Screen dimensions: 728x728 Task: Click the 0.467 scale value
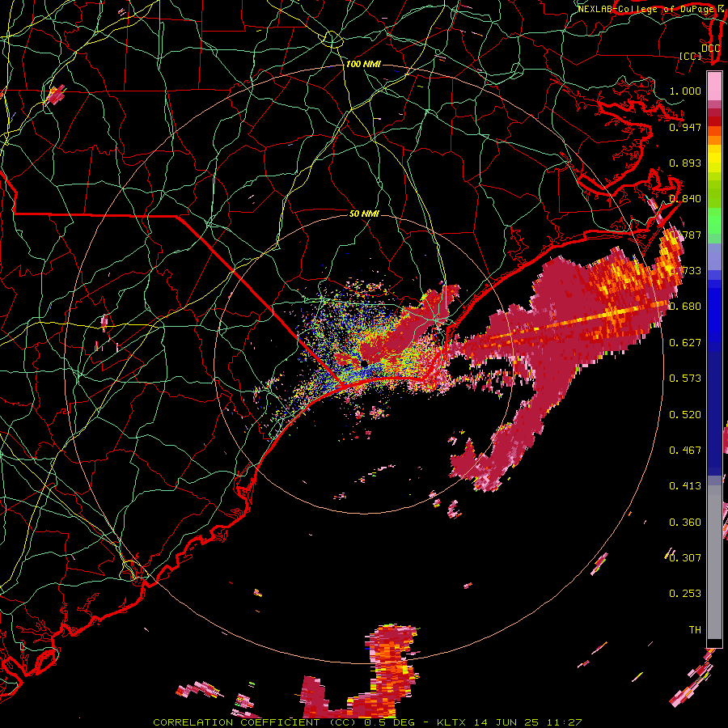click(x=685, y=451)
